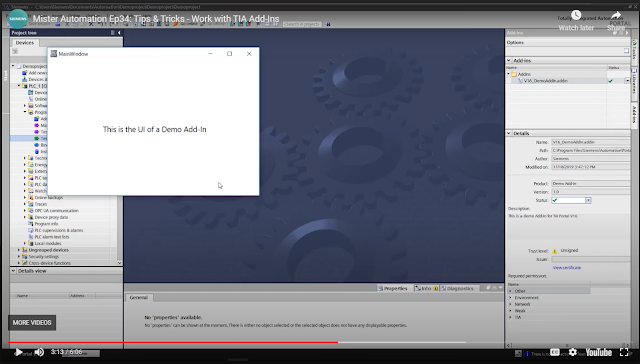The width and height of the screenshot is (640, 364).
Task: Click the Name field in Details
Action: [x=591, y=142]
